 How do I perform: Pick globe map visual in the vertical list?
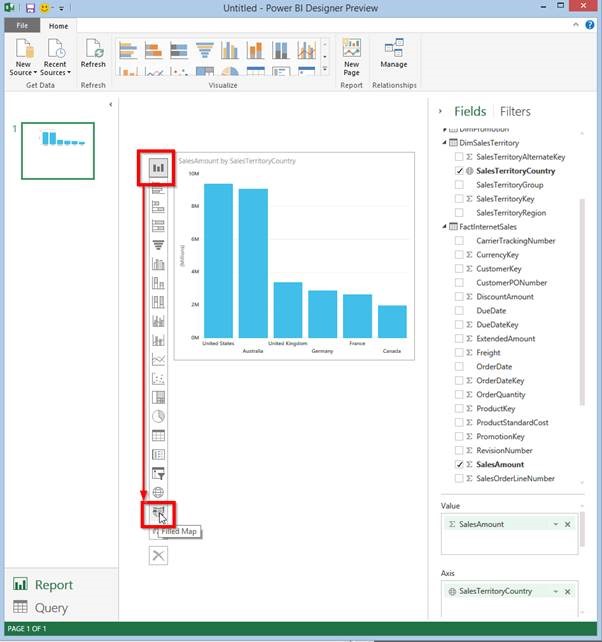point(158,492)
